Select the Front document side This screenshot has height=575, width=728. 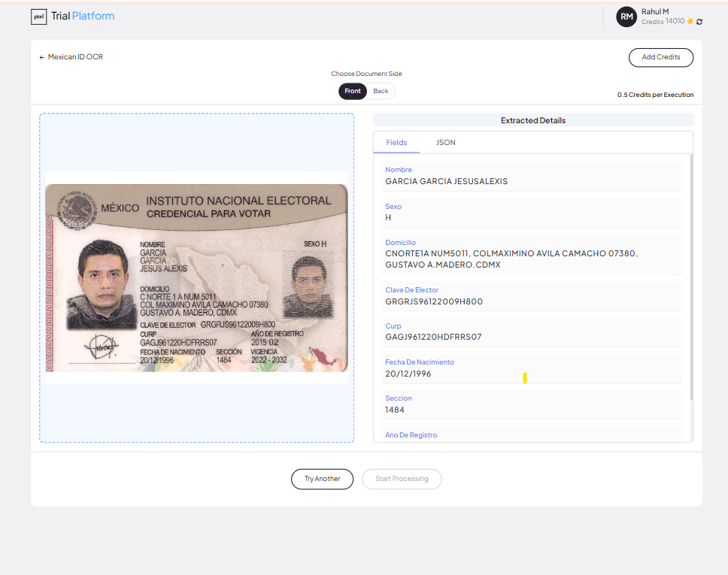click(352, 90)
